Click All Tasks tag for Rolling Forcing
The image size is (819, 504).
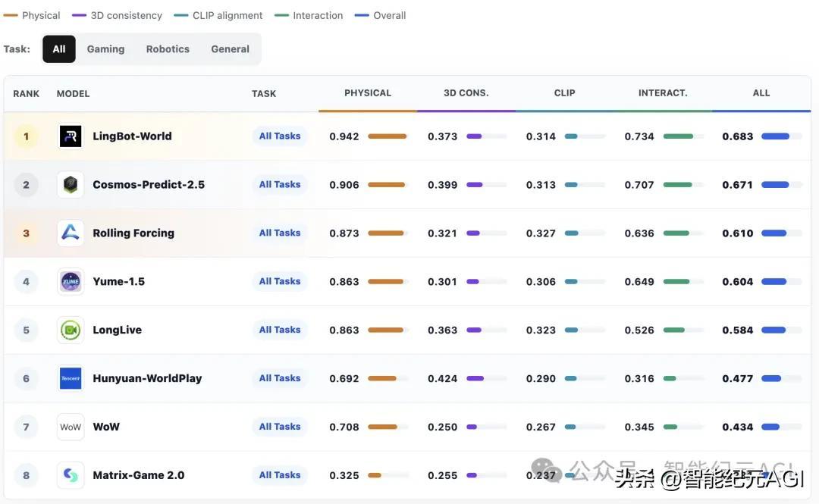[x=280, y=233]
